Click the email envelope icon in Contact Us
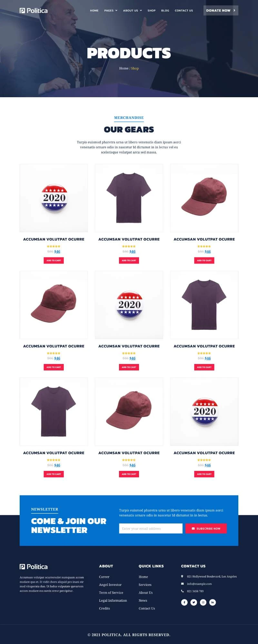This screenshot has height=644, width=258. click(183, 584)
